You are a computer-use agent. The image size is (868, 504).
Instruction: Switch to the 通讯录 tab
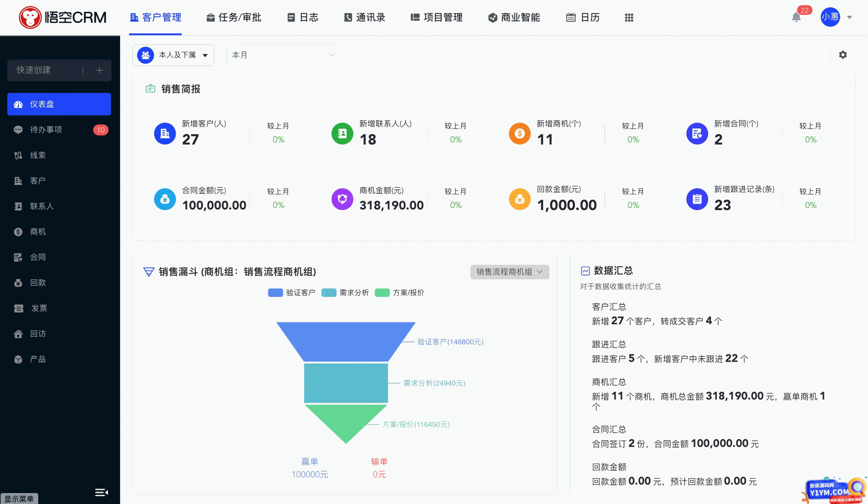click(x=364, y=18)
